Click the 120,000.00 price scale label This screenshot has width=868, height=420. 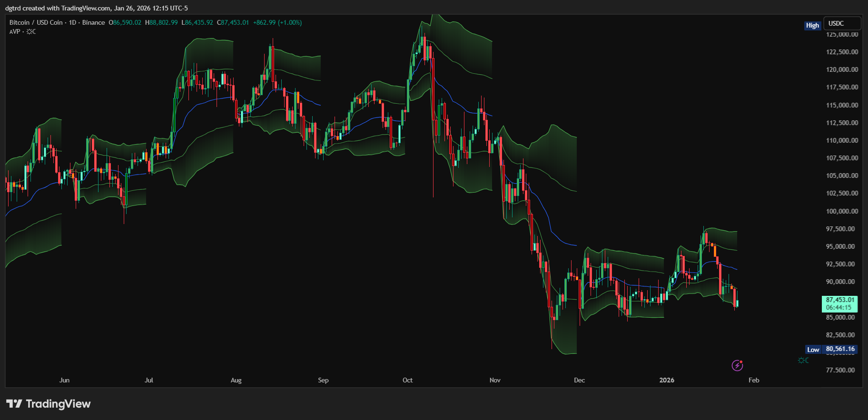coord(842,69)
